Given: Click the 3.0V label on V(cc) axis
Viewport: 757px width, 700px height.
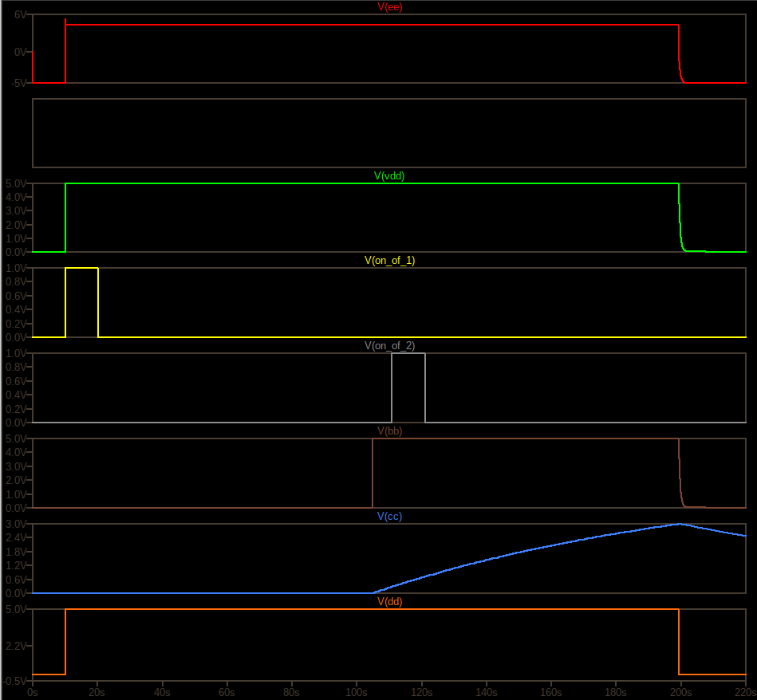Looking at the screenshot, I should coord(17,524).
